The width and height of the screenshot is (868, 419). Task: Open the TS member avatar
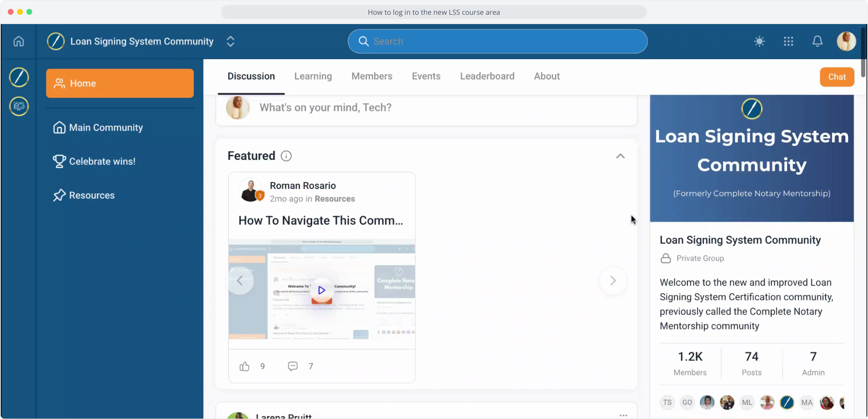coord(667,403)
